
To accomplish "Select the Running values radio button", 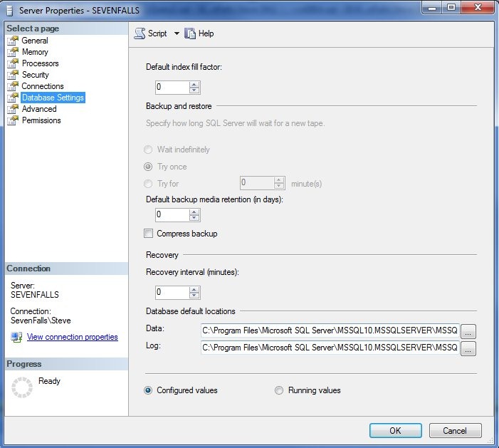I will (279, 390).
